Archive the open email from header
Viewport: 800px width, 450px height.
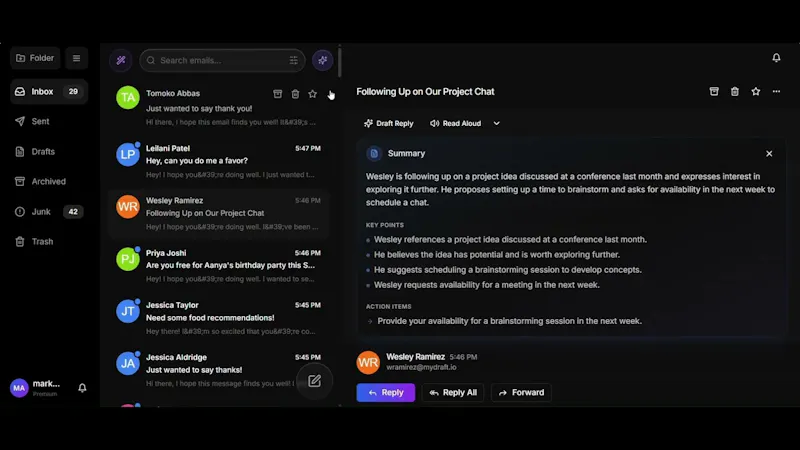coord(714,92)
